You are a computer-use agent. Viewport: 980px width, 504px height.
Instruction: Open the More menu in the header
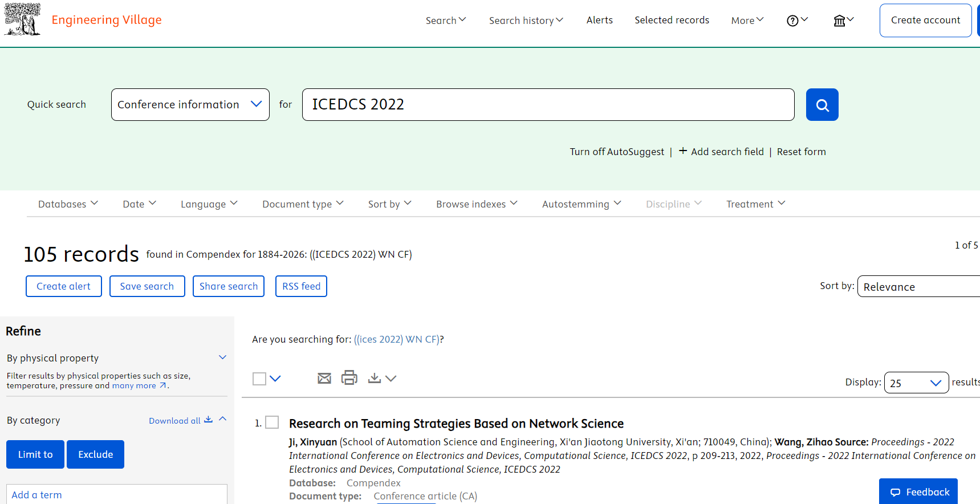(x=747, y=21)
